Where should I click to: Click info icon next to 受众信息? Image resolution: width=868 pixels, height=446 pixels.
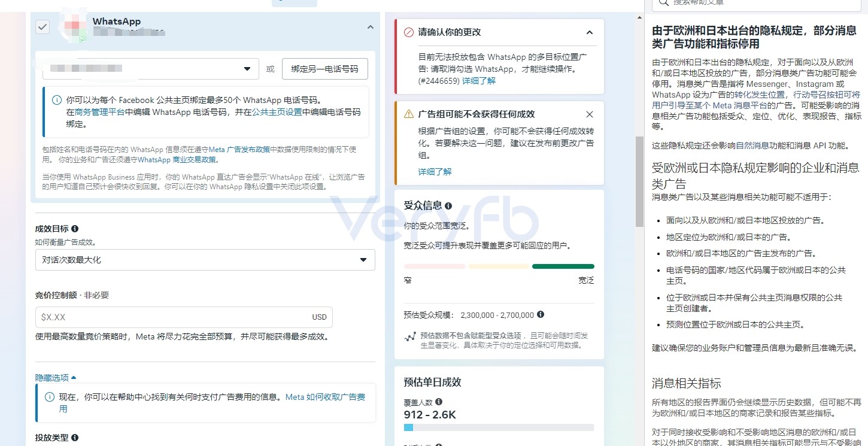click(x=448, y=205)
